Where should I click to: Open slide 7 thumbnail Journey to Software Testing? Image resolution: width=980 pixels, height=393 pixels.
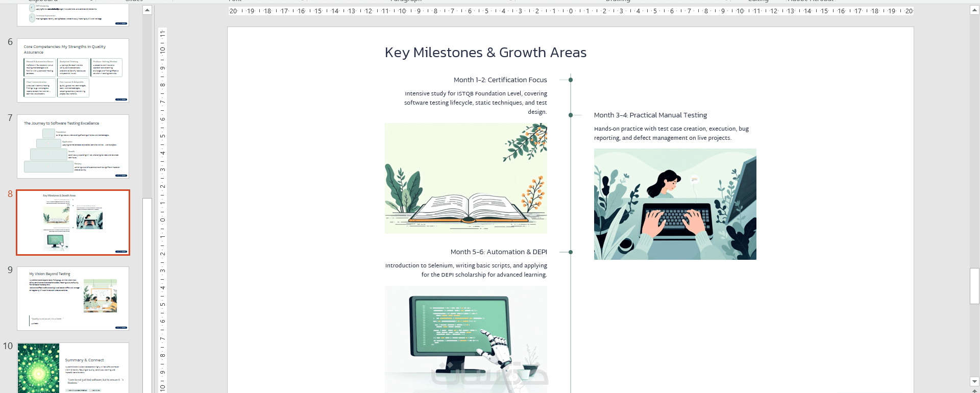point(73,146)
